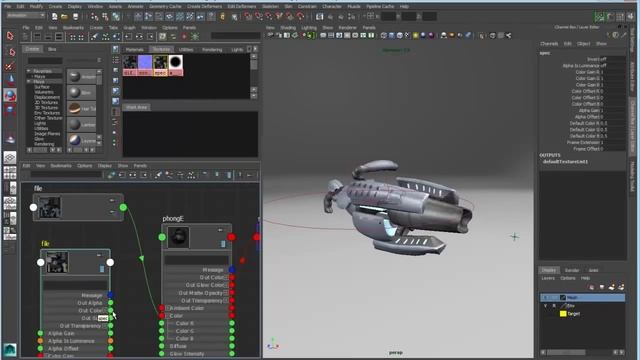
Task: Click the select camera icon in viewport toolbar
Action: [x=271, y=36]
